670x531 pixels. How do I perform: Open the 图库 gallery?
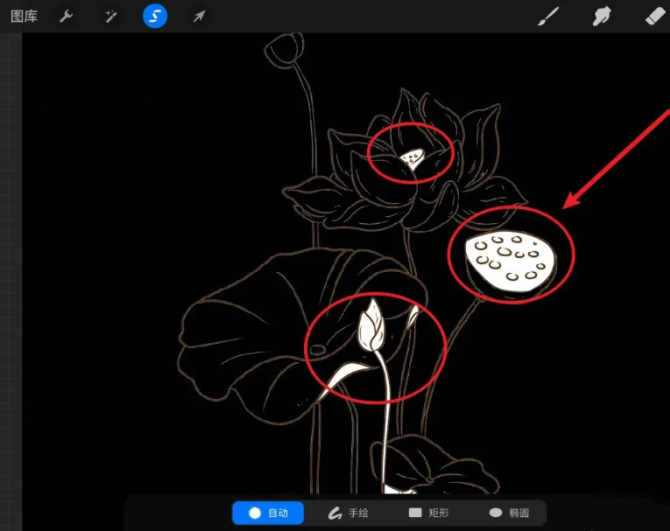24,16
